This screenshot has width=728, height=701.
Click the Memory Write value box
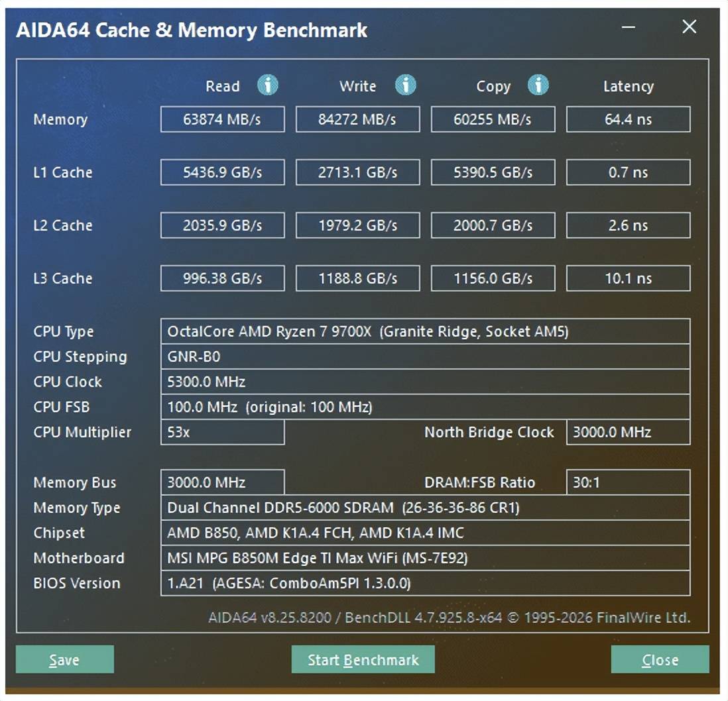tap(357, 119)
